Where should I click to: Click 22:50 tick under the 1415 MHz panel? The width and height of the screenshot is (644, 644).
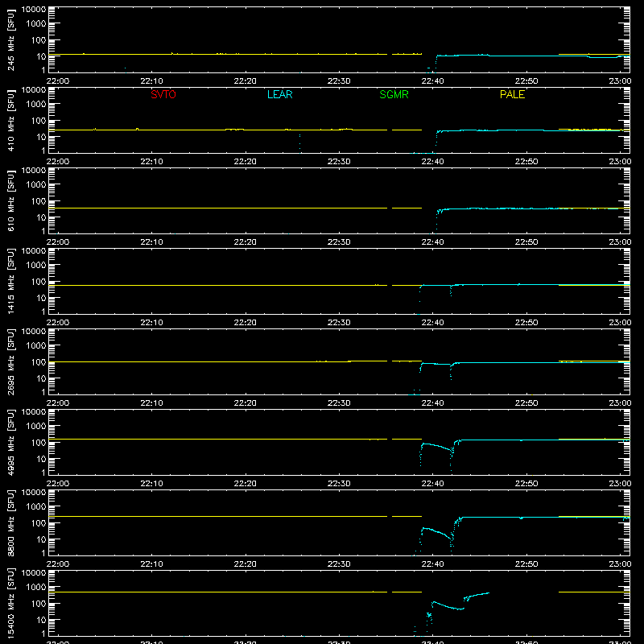526,323
